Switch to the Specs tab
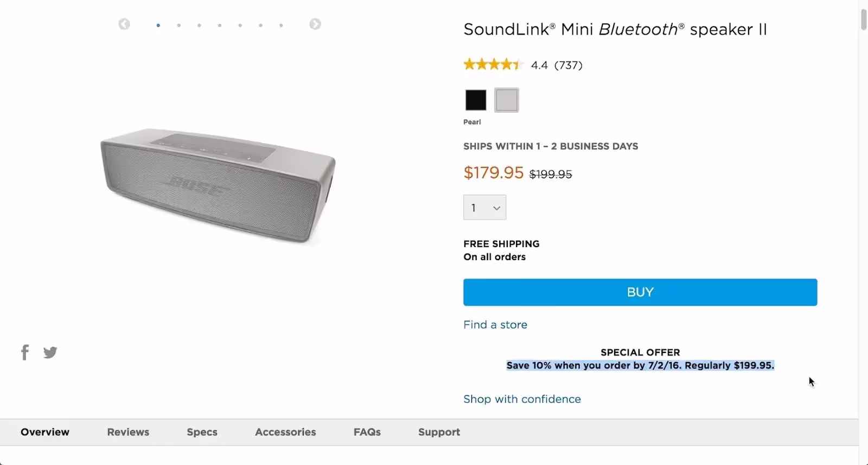868x465 pixels. click(x=202, y=432)
